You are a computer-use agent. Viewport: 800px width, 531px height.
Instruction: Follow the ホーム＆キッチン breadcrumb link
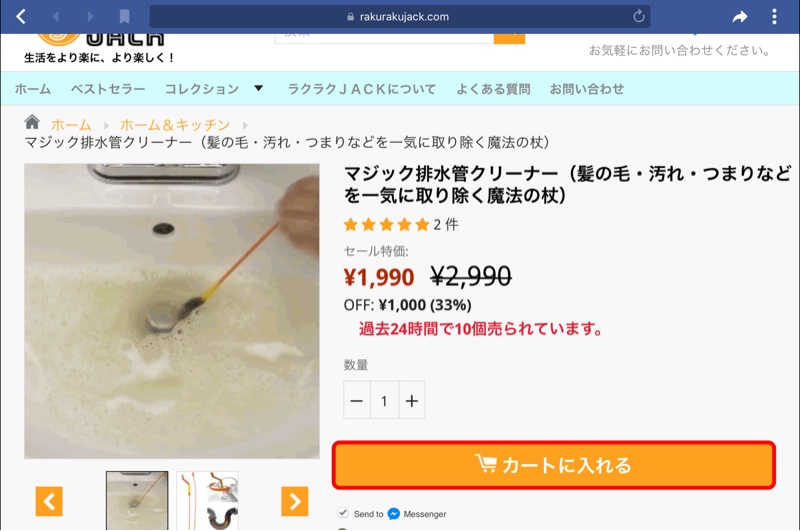175,124
